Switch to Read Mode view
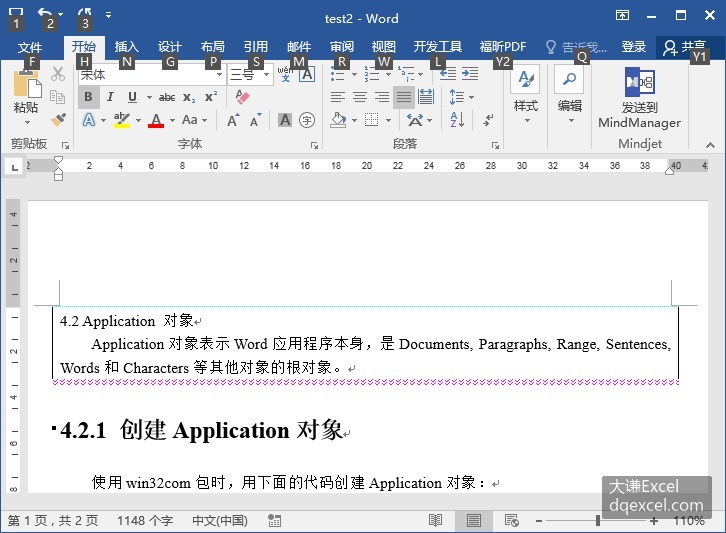 [x=435, y=520]
